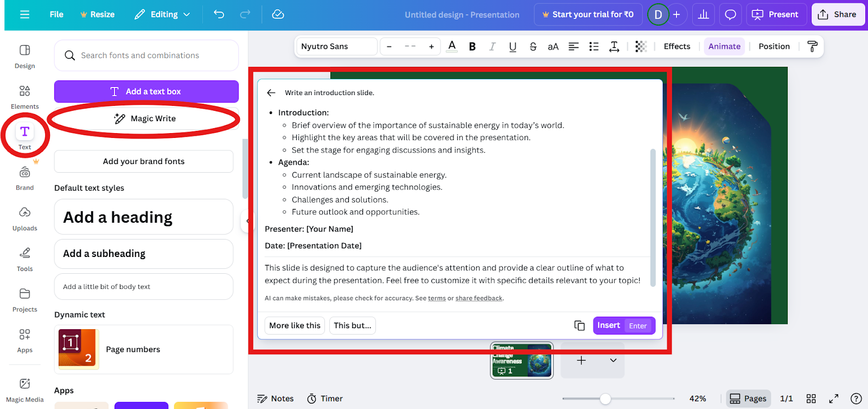Adjust the zoom slider handle
Viewport: 868px width, 409px height.
click(605, 399)
